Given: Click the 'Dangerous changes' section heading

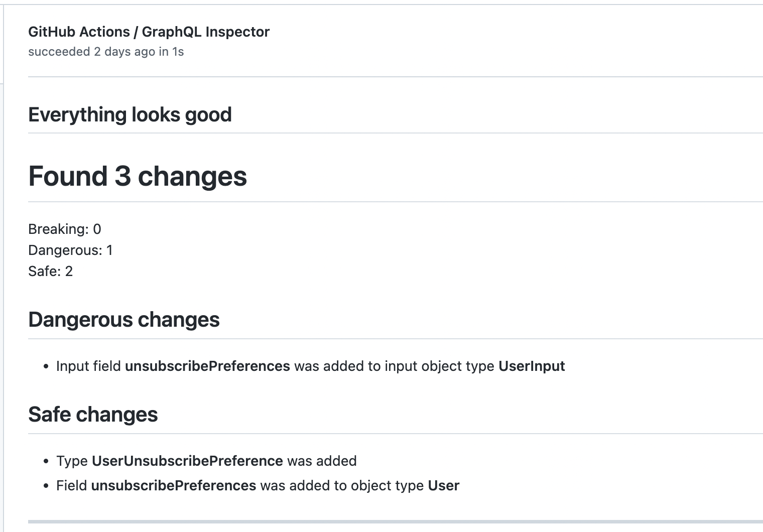Looking at the screenshot, I should [x=123, y=320].
